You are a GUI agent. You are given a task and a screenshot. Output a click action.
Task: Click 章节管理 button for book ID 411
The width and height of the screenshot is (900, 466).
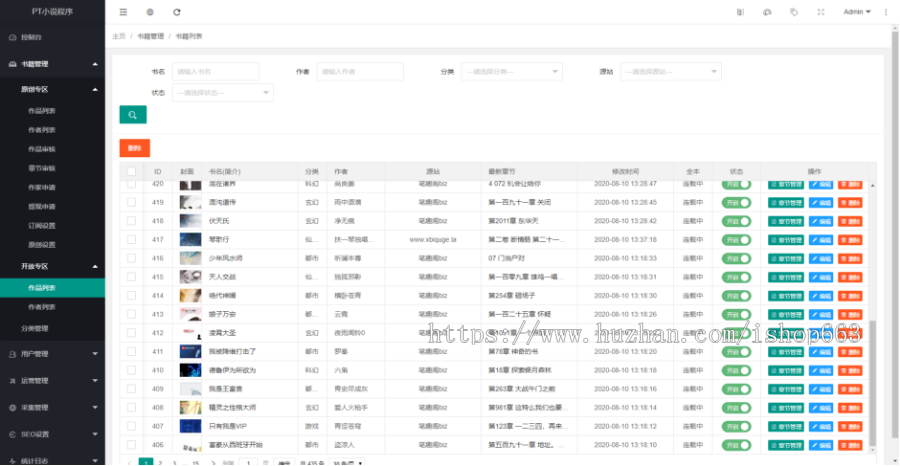(x=786, y=352)
